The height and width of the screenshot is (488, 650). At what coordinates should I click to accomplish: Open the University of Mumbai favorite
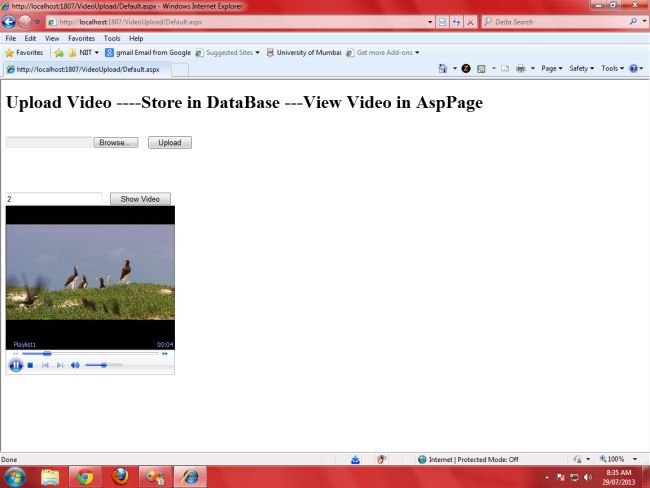coord(304,53)
